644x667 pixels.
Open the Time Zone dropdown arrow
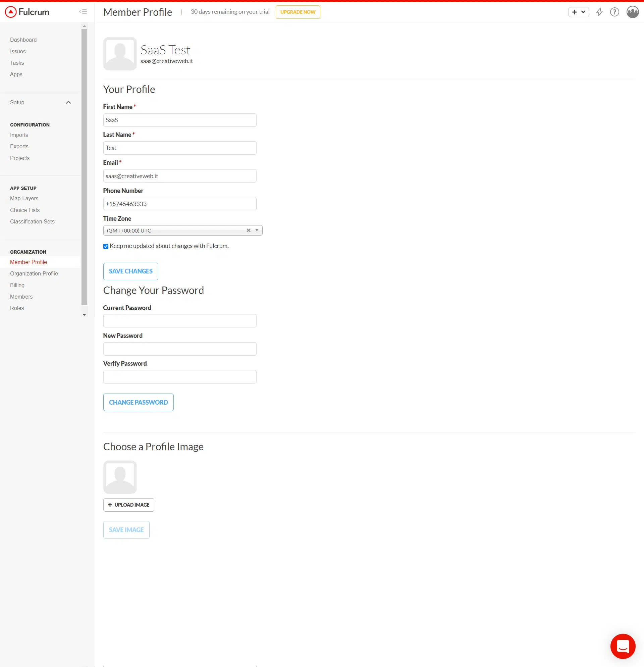(257, 230)
